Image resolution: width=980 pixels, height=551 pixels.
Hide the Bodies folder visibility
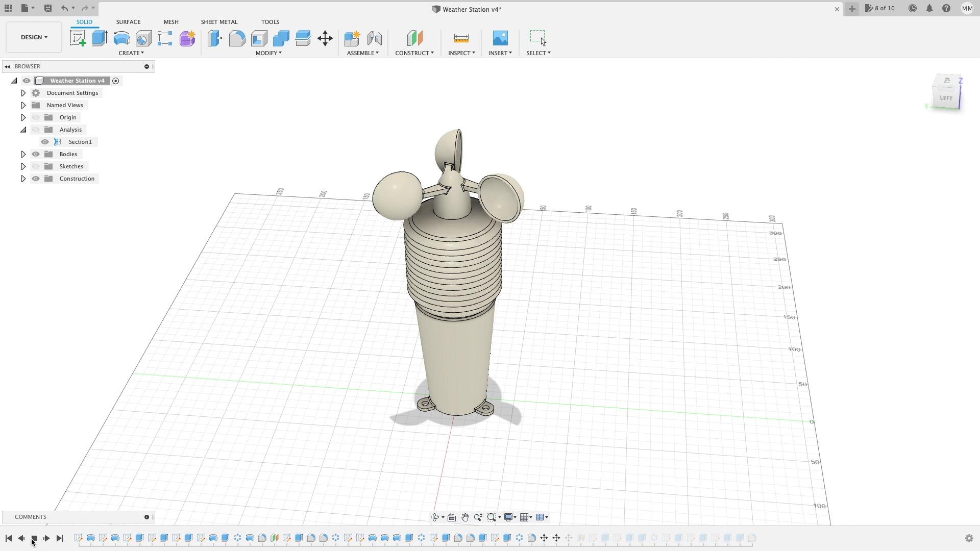point(36,154)
